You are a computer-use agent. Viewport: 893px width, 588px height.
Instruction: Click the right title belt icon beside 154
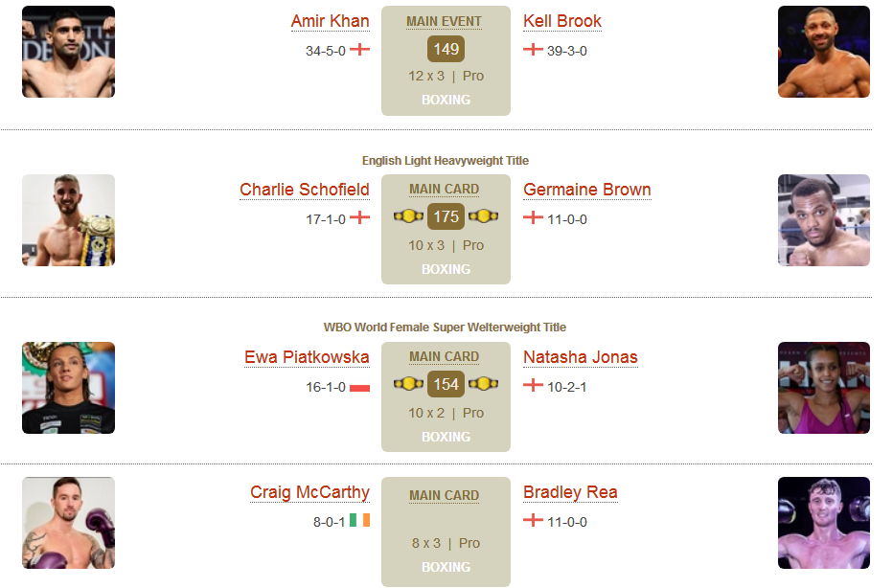coord(484,384)
